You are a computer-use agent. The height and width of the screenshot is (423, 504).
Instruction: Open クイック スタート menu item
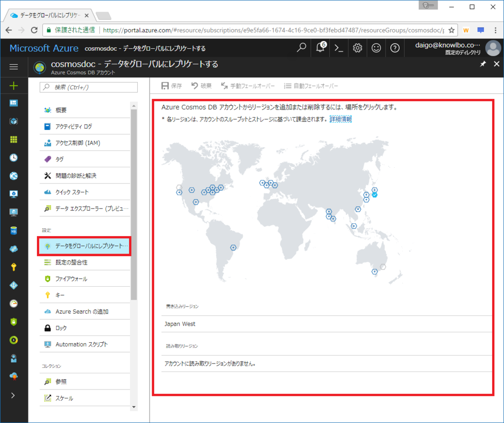click(85, 192)
